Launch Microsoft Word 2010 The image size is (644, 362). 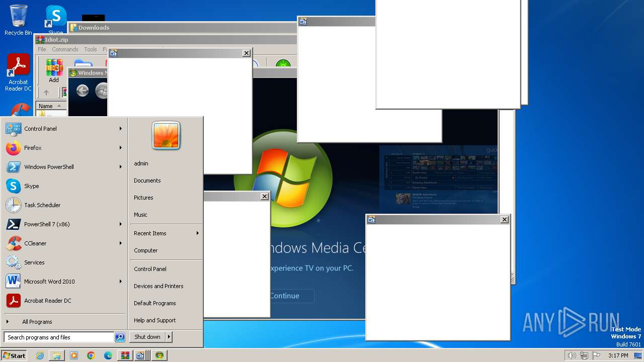[x=64, y=282]
